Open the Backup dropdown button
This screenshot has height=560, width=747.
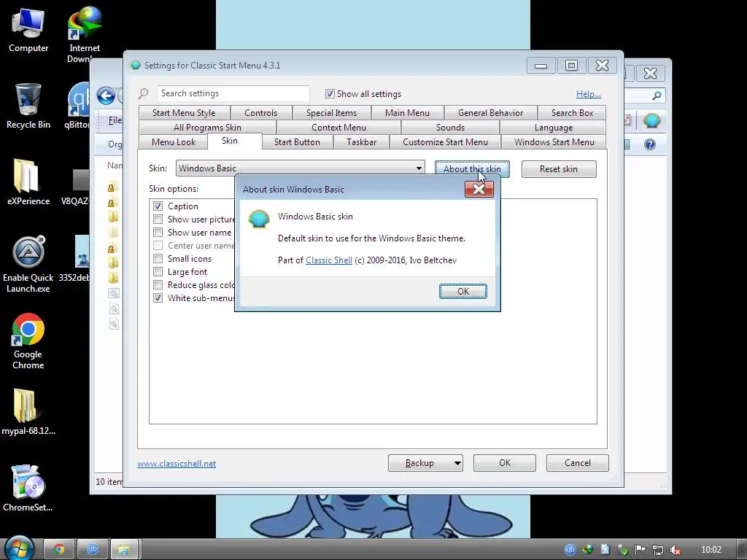tap(425, 463)
